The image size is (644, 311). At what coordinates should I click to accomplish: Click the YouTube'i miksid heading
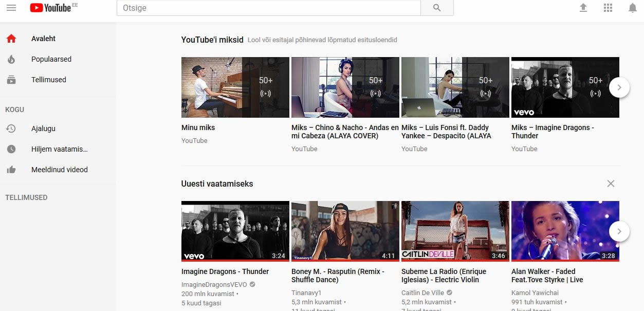(212, 40)
